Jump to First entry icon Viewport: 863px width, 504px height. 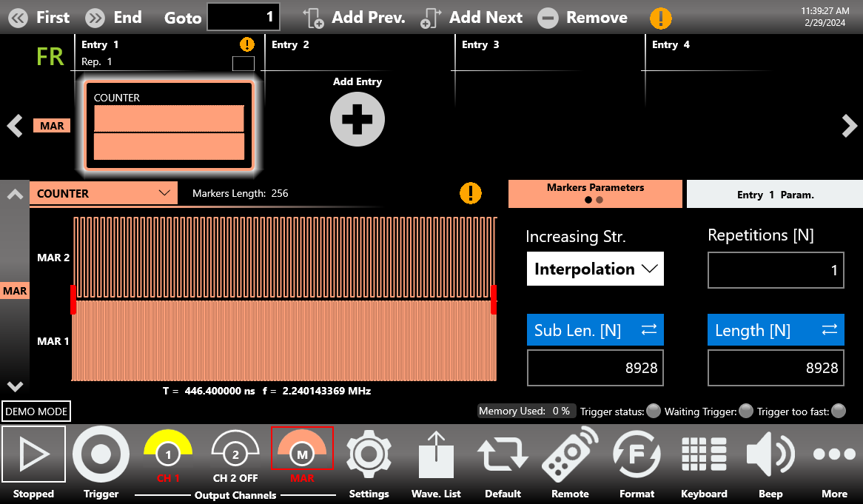19,18
